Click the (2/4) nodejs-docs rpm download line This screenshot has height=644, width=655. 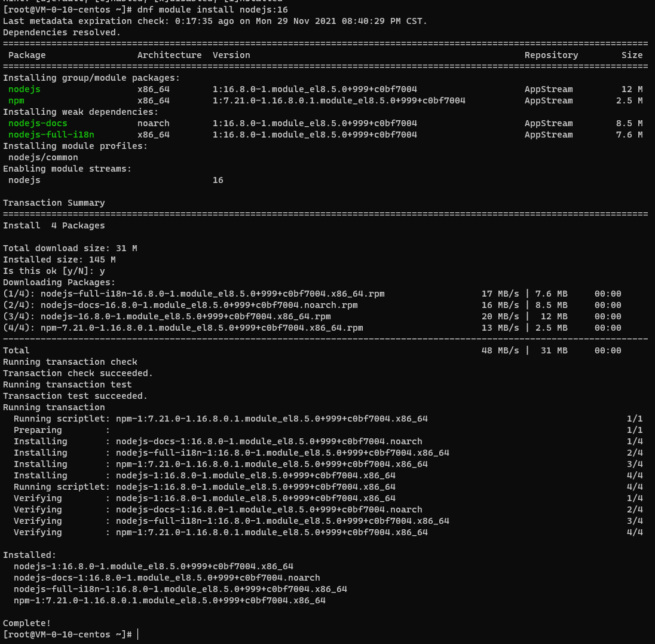(312, 305)
